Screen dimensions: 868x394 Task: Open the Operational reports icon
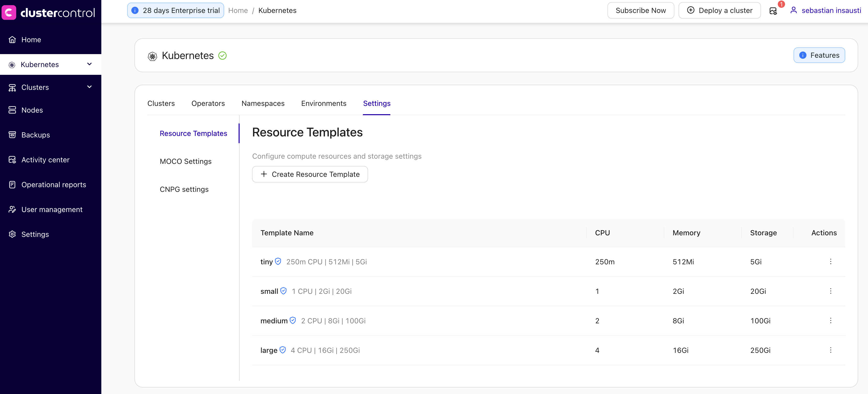pyautogui.click(x=12, y=185)
